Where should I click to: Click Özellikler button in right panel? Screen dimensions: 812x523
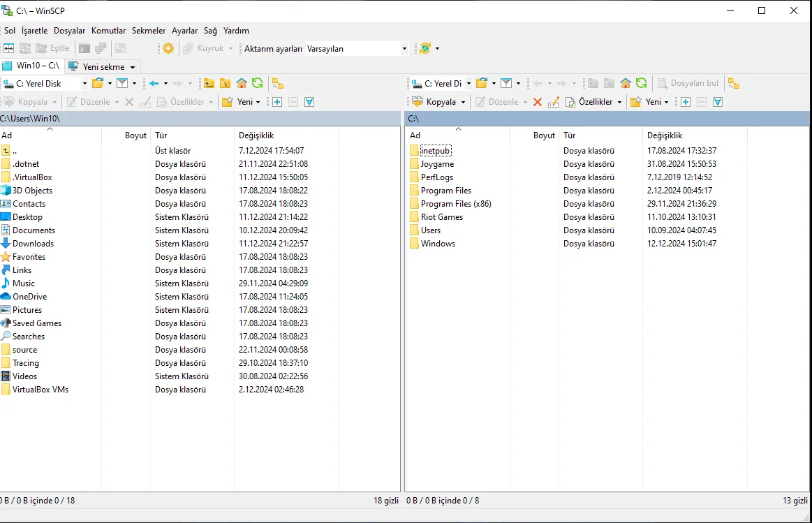point(590,102)
